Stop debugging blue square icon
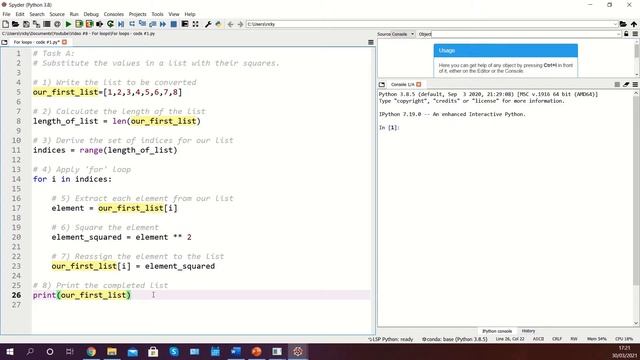 [173, 24]
